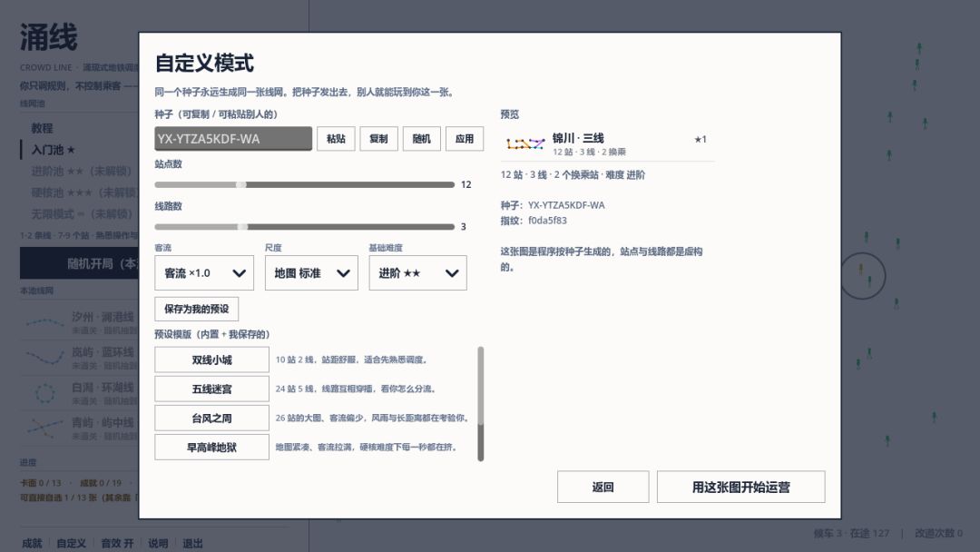Click the ★1 rating in preview

[700, 140]
